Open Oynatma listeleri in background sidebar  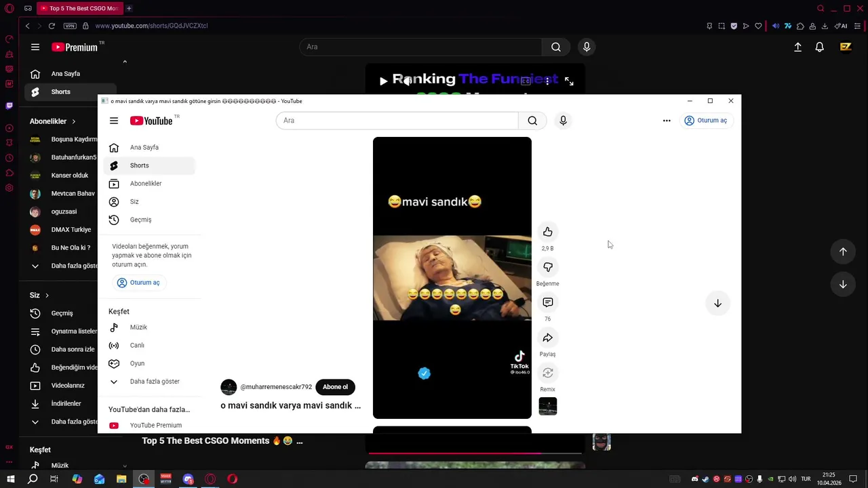(61, 331)
